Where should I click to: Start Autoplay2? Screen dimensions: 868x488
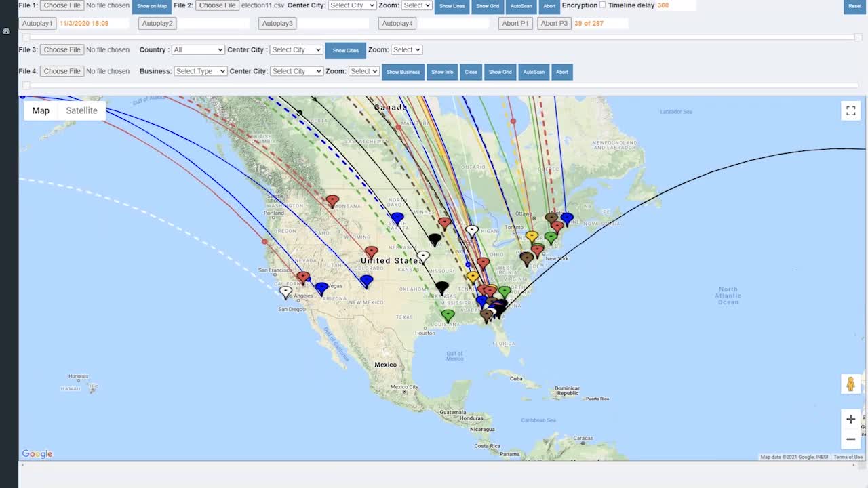pyautogui.click(x=157, y=23)
